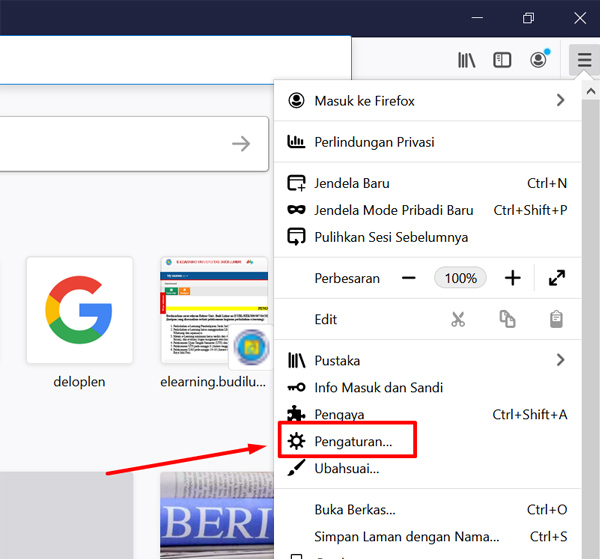Click the key icon for logins

click(x=296, y=388)
